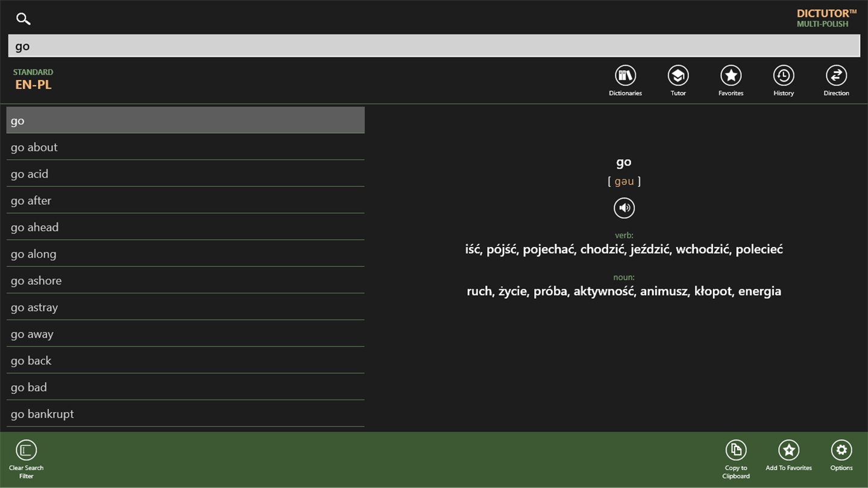Viewport: 868px width, 488px height.
Task: Select "go about" from the word list
Action: tap(186, 147)
